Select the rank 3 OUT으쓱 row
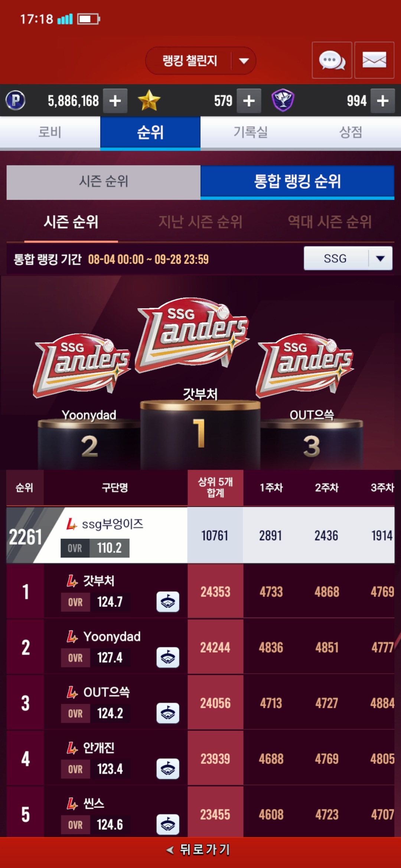401x868 pixels. point(200,703)
